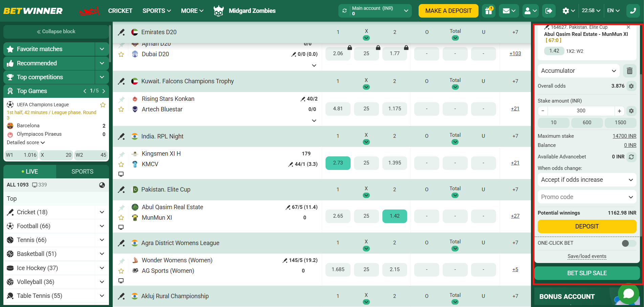Star the UEFA Champions League as favorite
Screen dimensions: 644x307
[x=103, y=105]
